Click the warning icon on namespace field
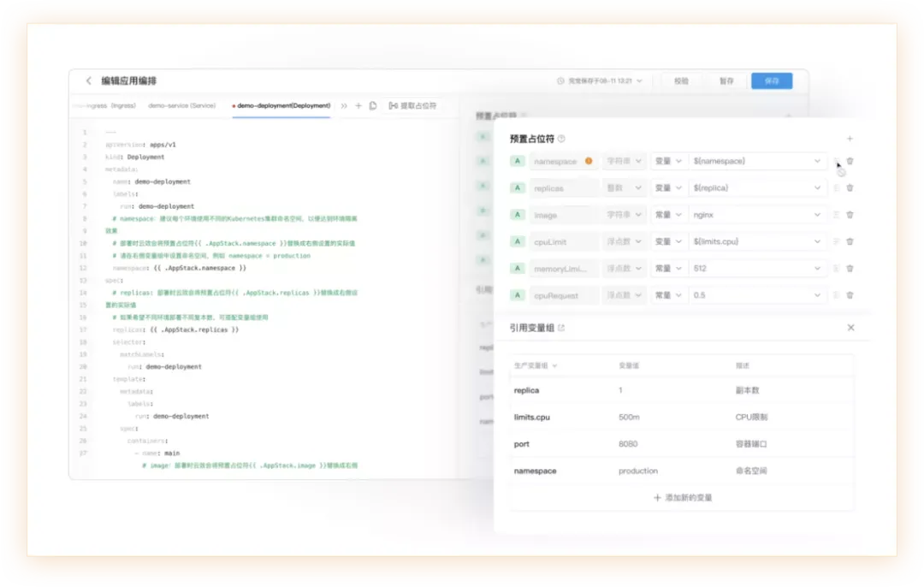Image resolution: width=924 pixels, height=587 pixels. (x=589, y=161)
